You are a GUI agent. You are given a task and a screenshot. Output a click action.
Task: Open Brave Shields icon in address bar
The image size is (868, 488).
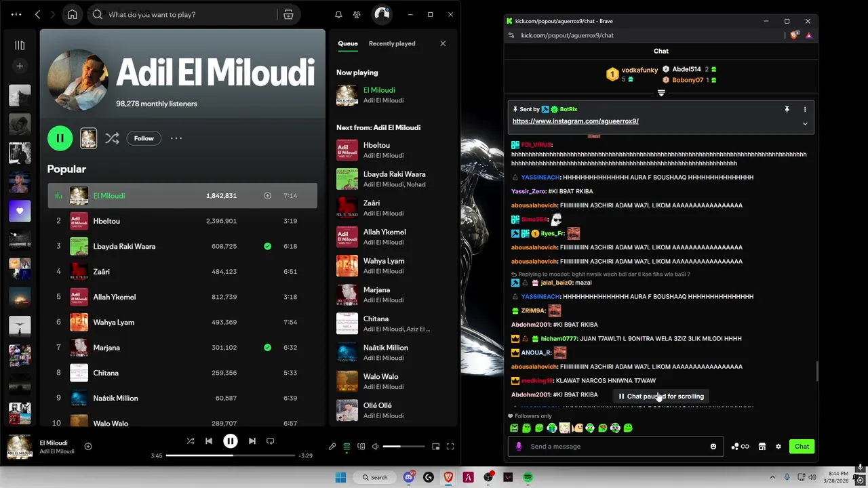[x=794, y=35]
